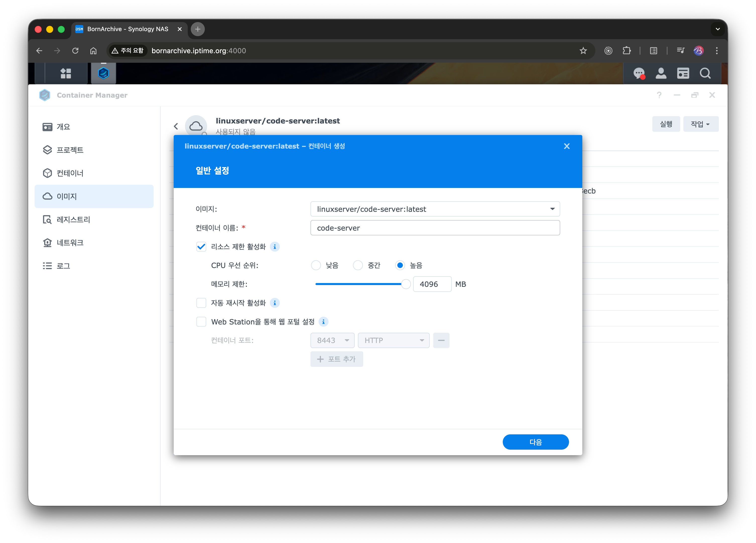Click the 다음 next button
Image resolution: width=756 pixels, height=543 pixels.
coord(535,442)
